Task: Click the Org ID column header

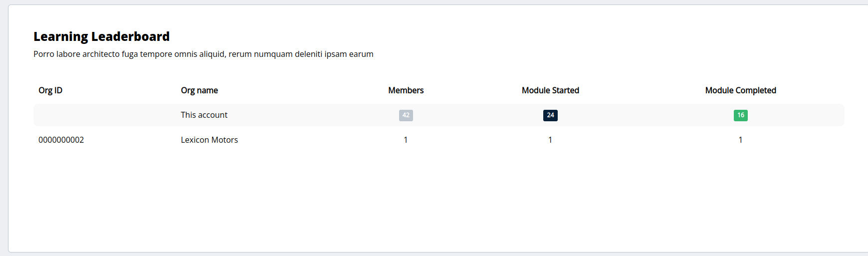Action: tap(50, 90)
